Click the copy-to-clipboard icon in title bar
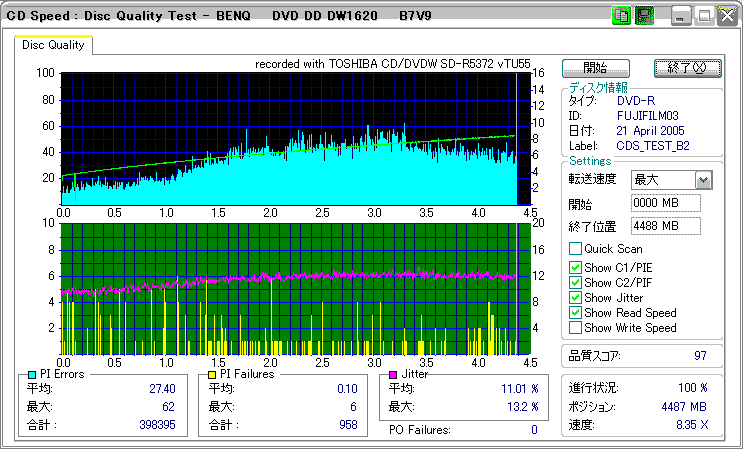The height and width of the screenshot is (449, 743). point(621,16)
